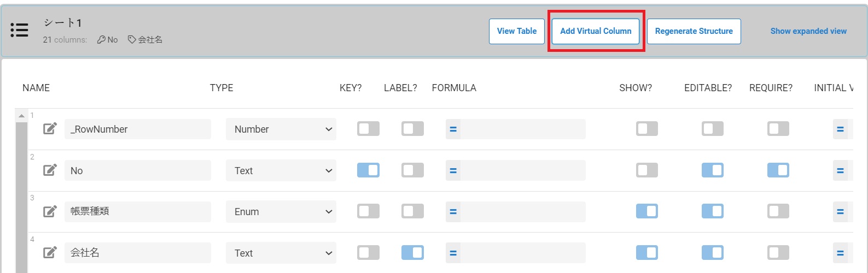Click initial value equals icon in No row

pos(840,171)
